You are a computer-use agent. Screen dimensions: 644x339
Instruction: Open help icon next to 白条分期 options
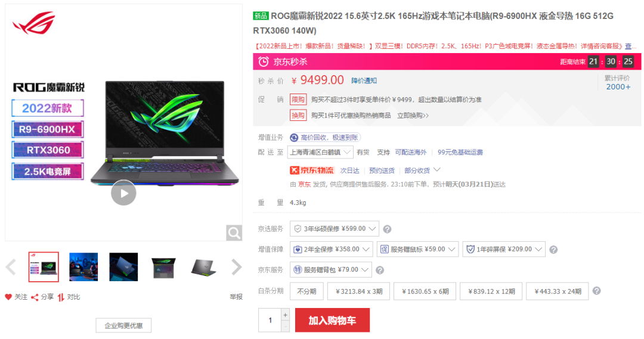tap(597, 291)
